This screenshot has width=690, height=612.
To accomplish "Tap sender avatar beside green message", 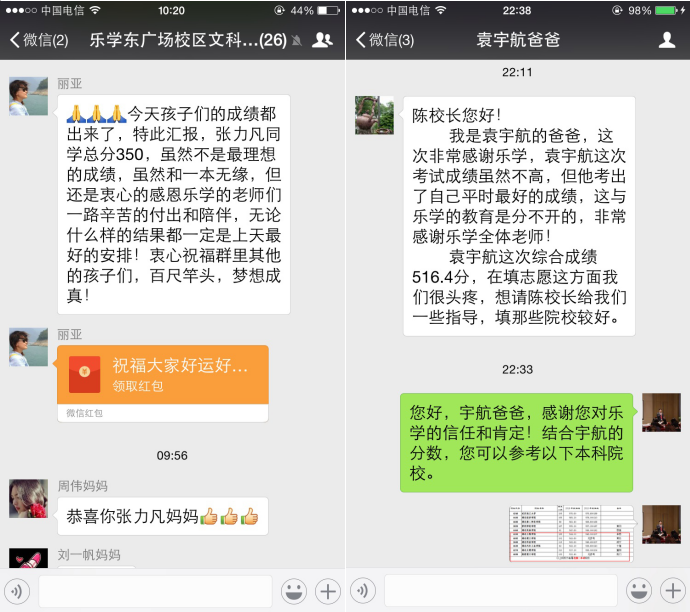I will 661,412.
